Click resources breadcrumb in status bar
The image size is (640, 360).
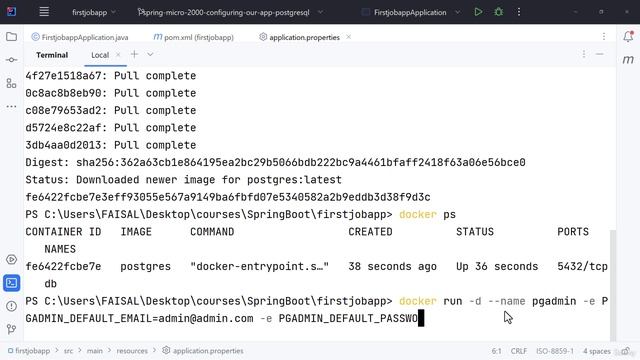coord(132,351)
